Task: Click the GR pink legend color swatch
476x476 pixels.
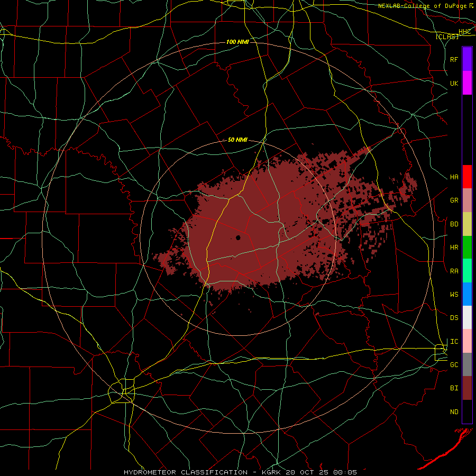Action: pyautogui.click(x=467, y=200)
